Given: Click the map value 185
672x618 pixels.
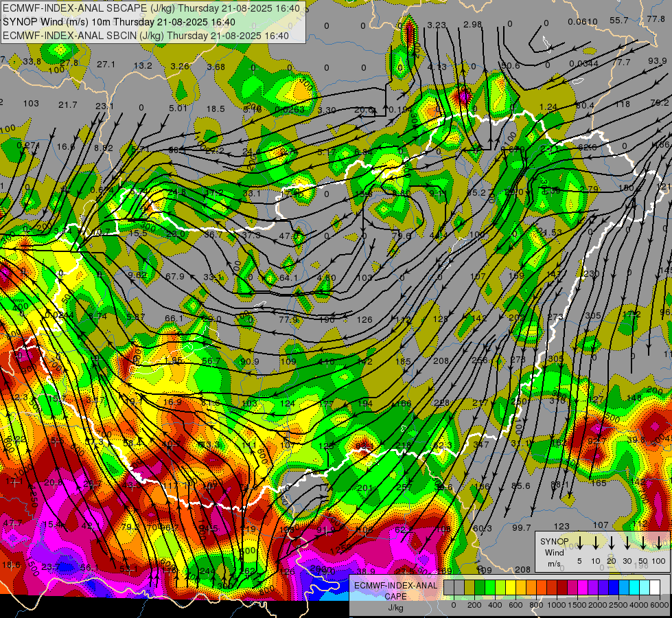Looking at the screenshot, I should click(403, 362).
